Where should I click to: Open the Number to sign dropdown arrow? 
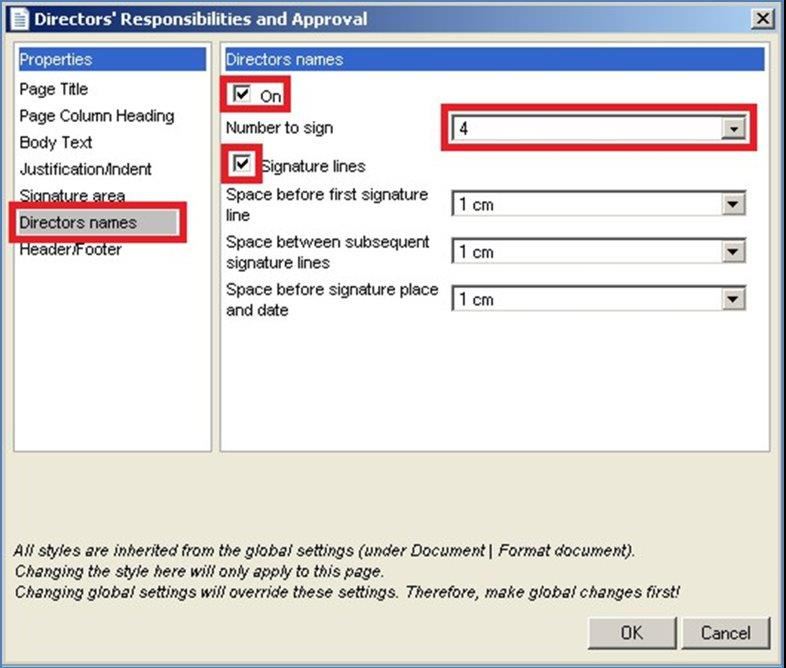pyautogui.click(x=733, y=129)
